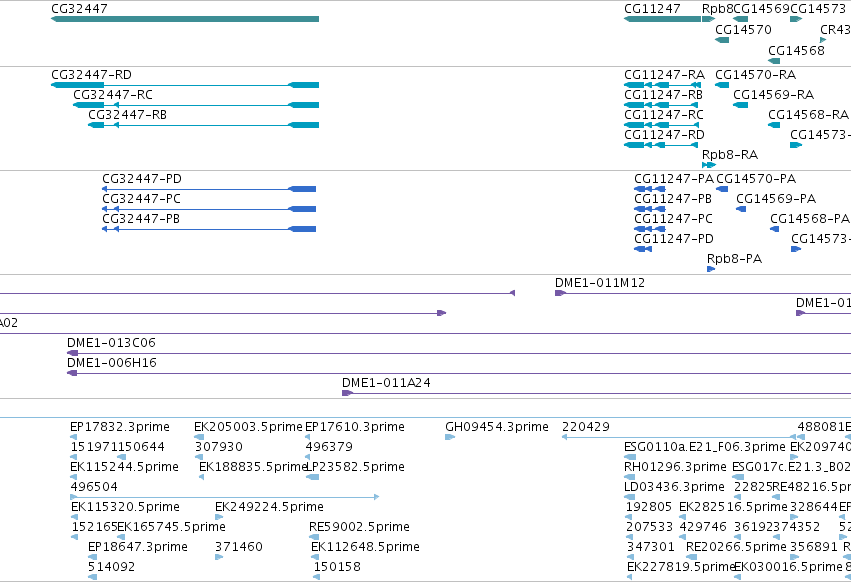Select the 192805 feature label

pos(649,507)
